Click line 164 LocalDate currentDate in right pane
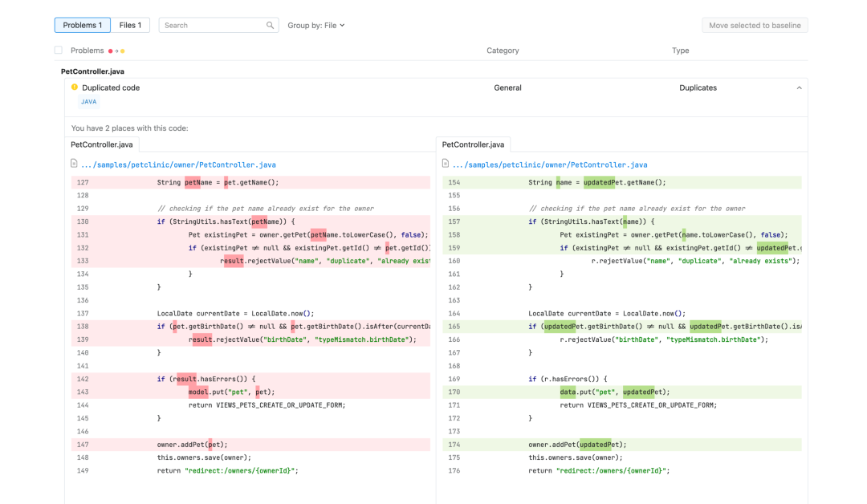The image size is (867, 504). 607,313
